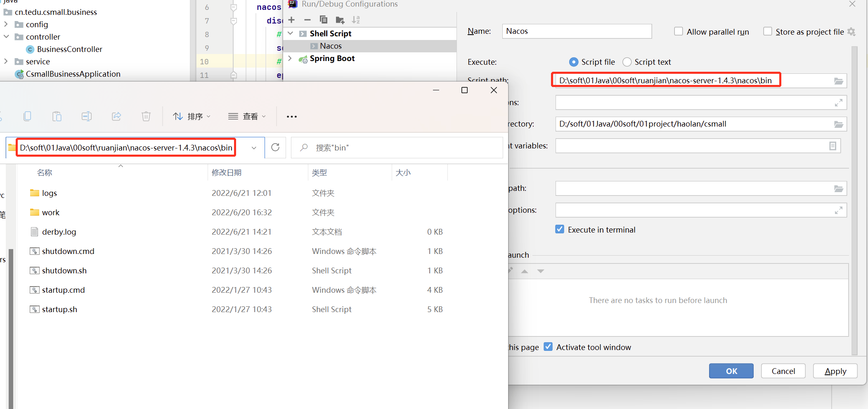Viewport: 868px width, 409px height.
Task: Expand the Script options field
Action: (x=839, y=103)
